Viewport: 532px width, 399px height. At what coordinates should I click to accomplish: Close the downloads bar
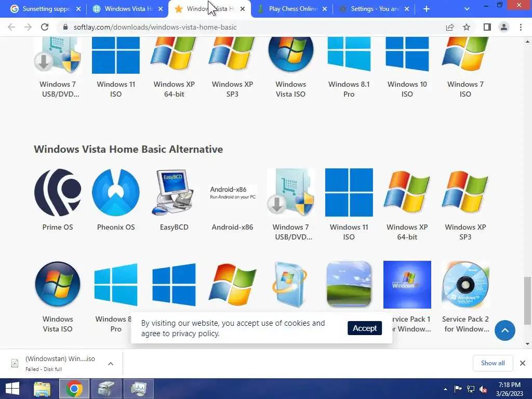523,363
